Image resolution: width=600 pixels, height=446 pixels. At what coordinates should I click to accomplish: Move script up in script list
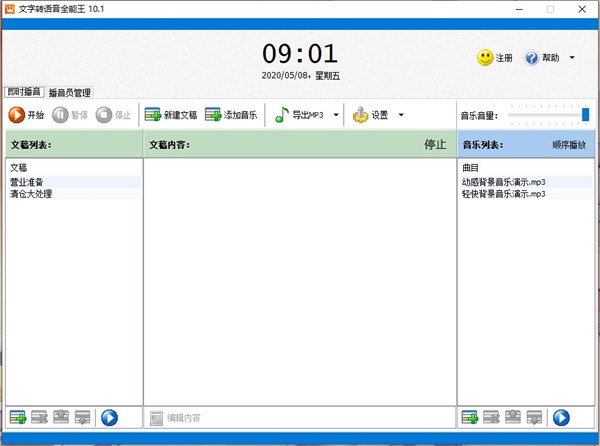(61, 417)
